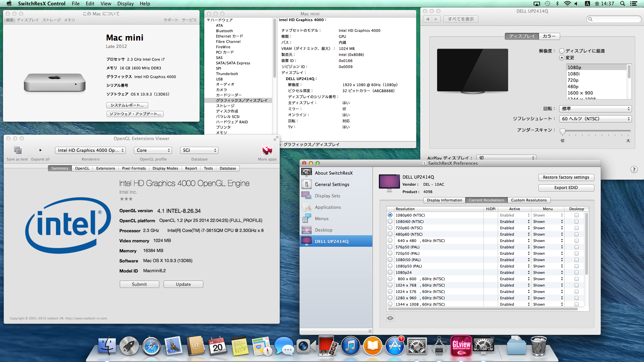The width and height of the screenshot is (644, 362).
Task: Select the 1080i60 (NTSC) radio button
Action: coord(390,222)
